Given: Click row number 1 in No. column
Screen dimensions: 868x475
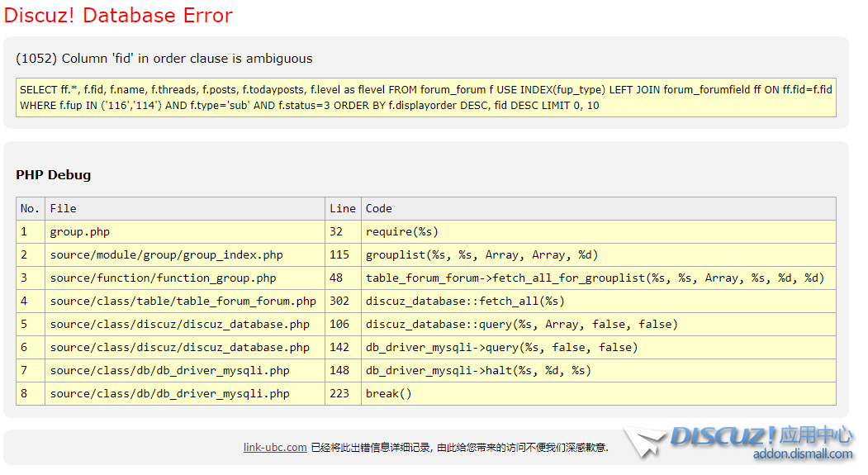Looking at the screenshot, I should [31, 232].
